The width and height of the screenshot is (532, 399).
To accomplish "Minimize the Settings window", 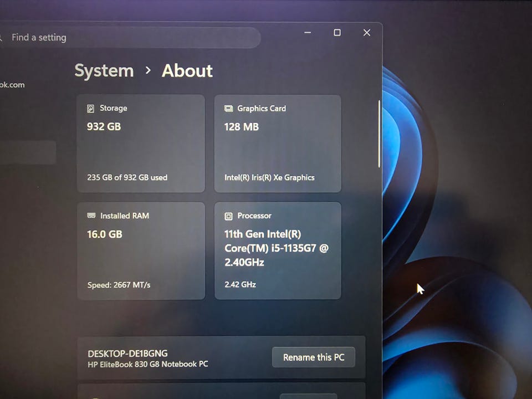I will coord(308,33).
